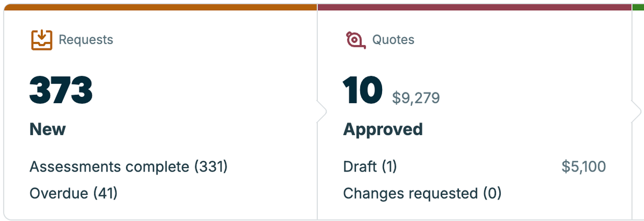Click the green bar at far right edge

(639, 7)
